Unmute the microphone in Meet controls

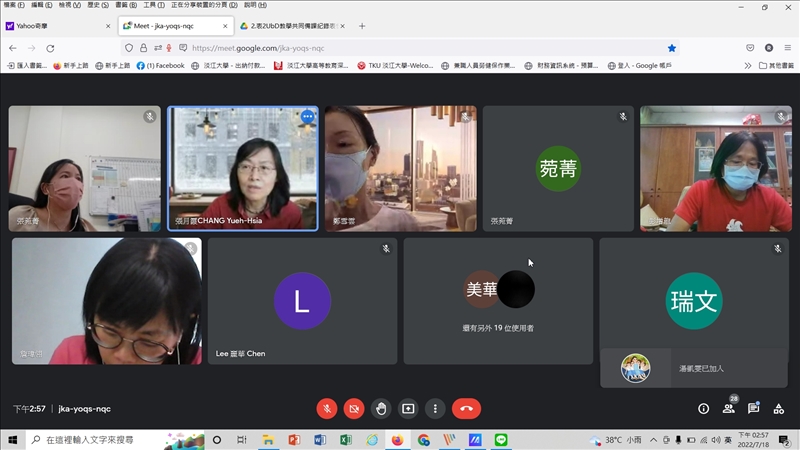click(327, 408)
